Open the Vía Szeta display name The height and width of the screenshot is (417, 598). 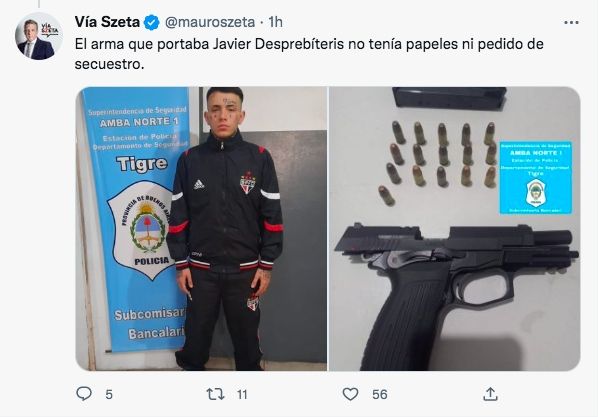pos(107,22)
